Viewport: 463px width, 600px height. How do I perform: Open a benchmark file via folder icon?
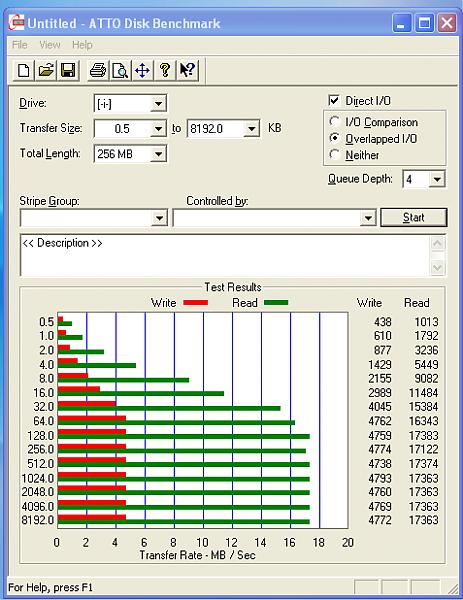[x=46, y=70]
